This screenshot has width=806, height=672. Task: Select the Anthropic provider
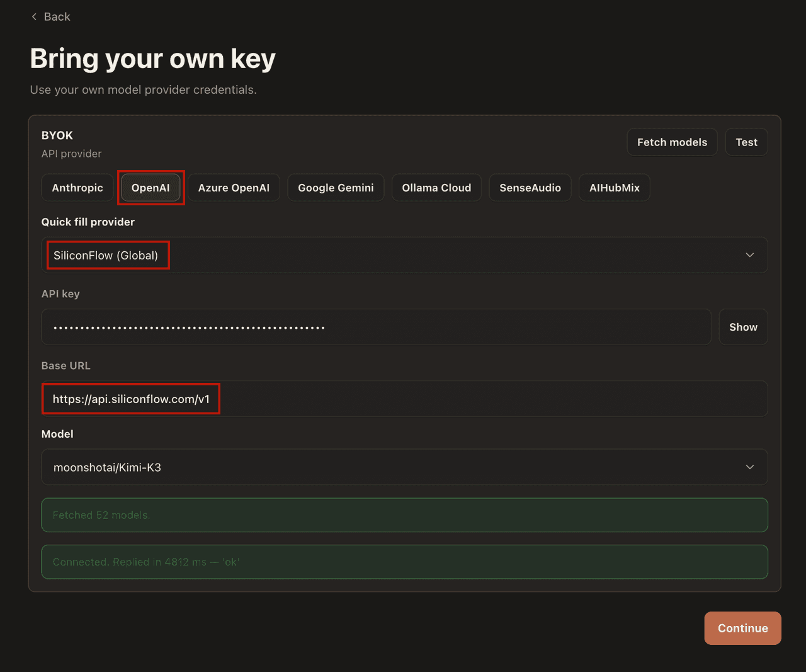[x=77, y=188]
